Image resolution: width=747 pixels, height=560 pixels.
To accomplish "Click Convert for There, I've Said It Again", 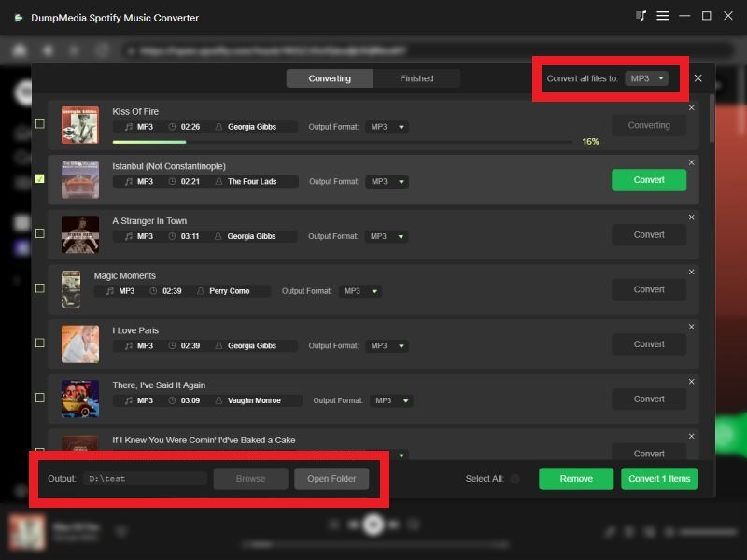I will [x=649, y=399].
